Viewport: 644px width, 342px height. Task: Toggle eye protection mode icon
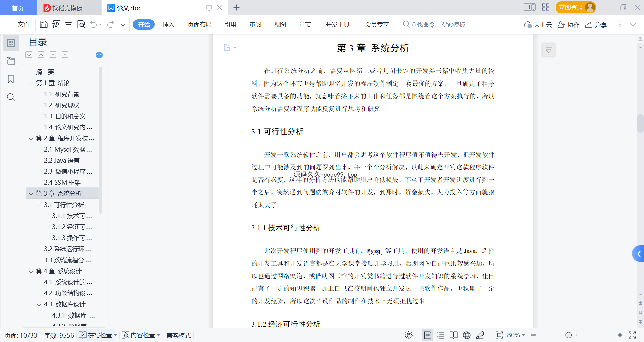coord(408,335)
